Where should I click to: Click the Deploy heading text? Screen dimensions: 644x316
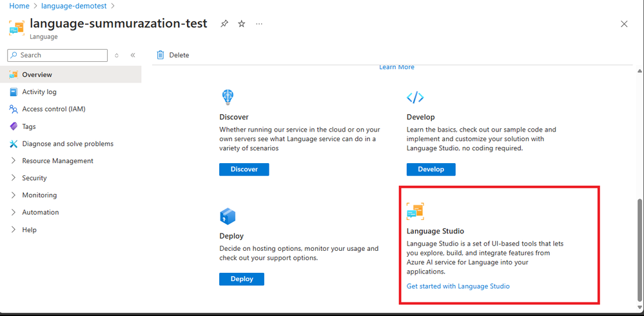click(x=231, y=236)
